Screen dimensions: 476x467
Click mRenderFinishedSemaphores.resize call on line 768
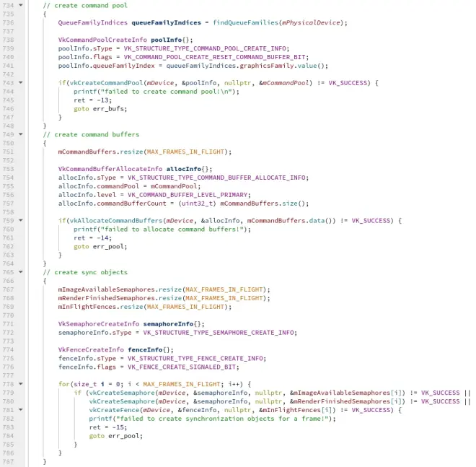164,298
